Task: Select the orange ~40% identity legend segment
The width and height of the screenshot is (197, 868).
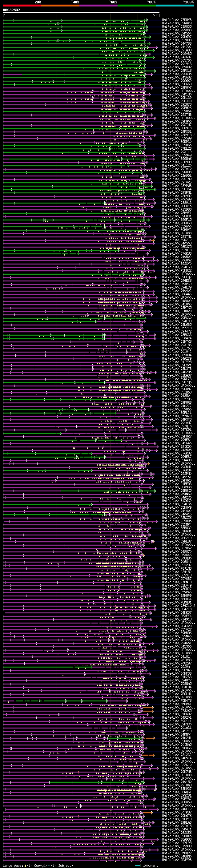Action: 60,6
